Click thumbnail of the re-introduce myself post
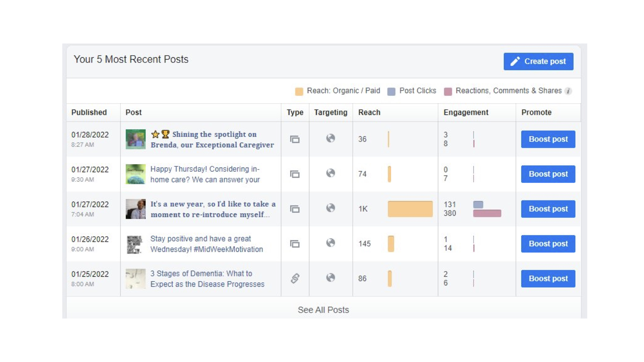The height and width of the screenshot is (362, 644). pos(136,209)
